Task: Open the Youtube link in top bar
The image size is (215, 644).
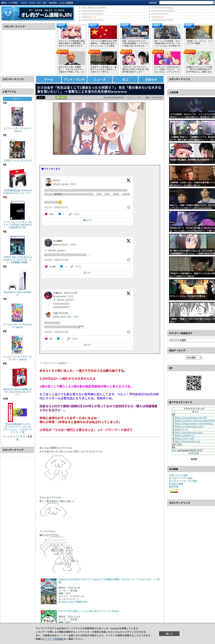Action: [53, 3]
